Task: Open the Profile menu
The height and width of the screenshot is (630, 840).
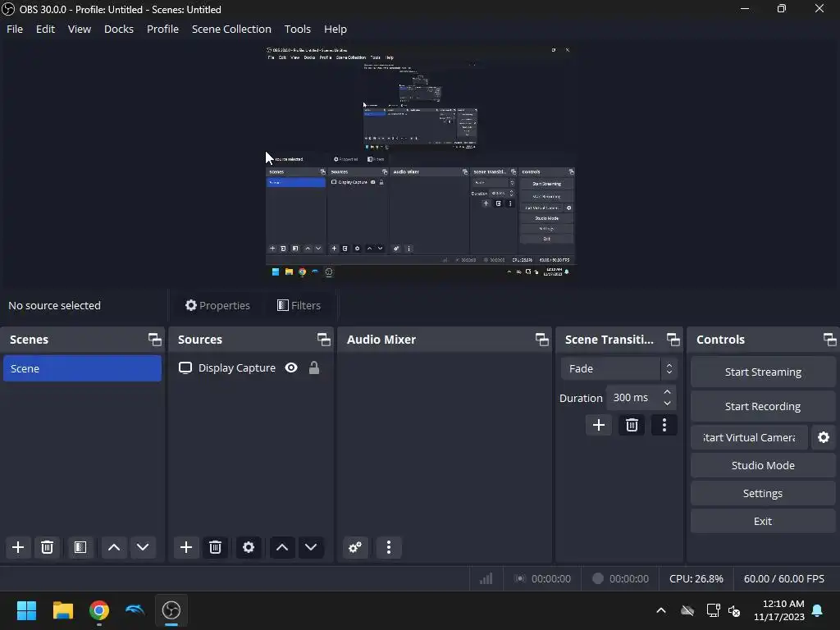Action: click(163, 29)
